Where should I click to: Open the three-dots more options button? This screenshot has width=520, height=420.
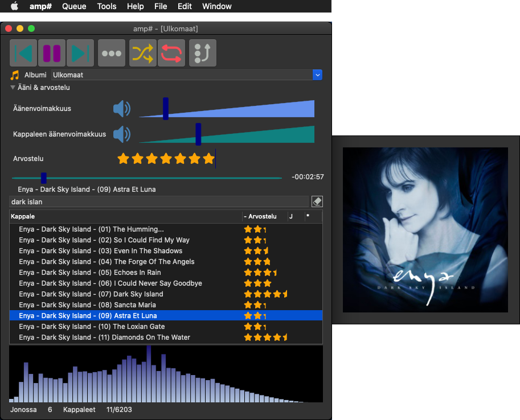[x=112, y=53]
